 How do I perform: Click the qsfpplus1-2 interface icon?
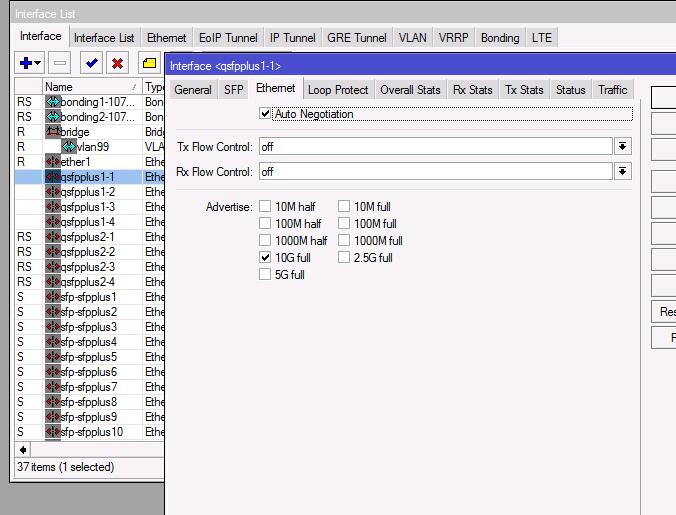click(x=53, y=192)
